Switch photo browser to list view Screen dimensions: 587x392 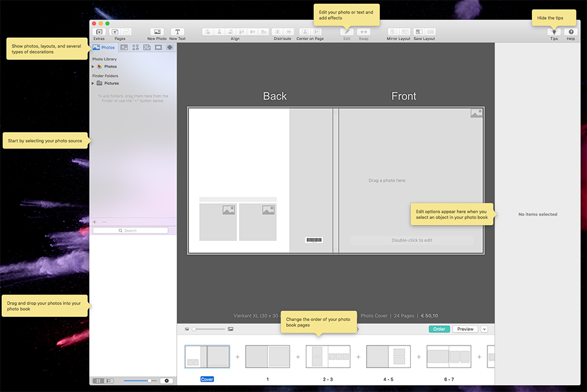click(109, 381)
